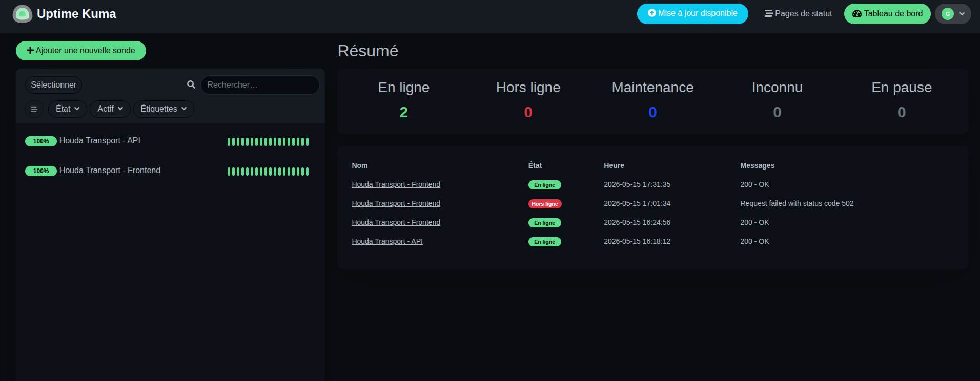
Task: Click the Sélectionner button
Action: pos(53,85)
